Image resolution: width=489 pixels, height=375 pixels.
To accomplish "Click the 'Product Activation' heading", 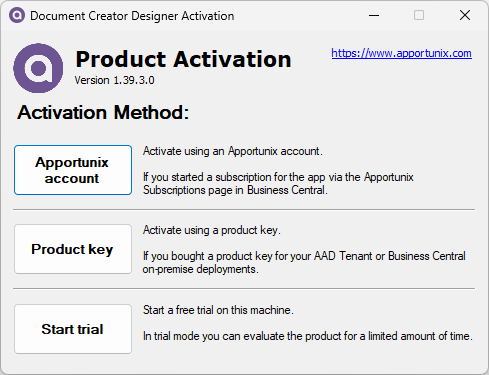I will coord(183,59).
